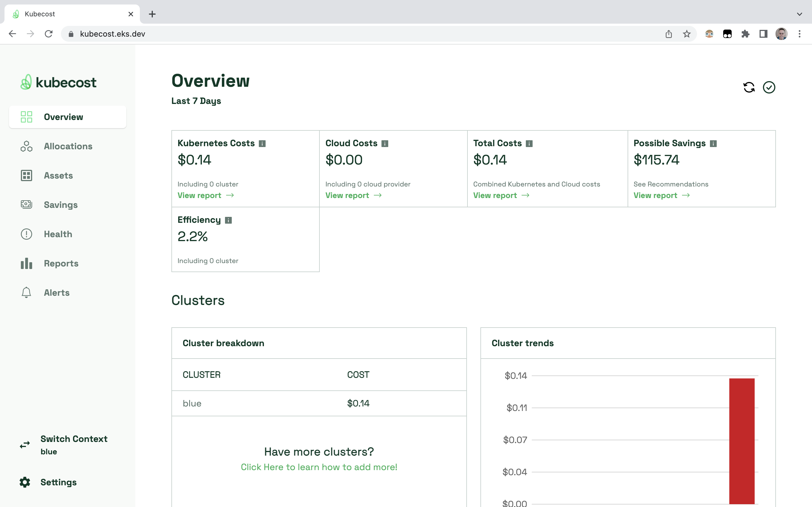Click the Settings gear icon
Viewport: 812px width, 507px height.
[25, 482]
